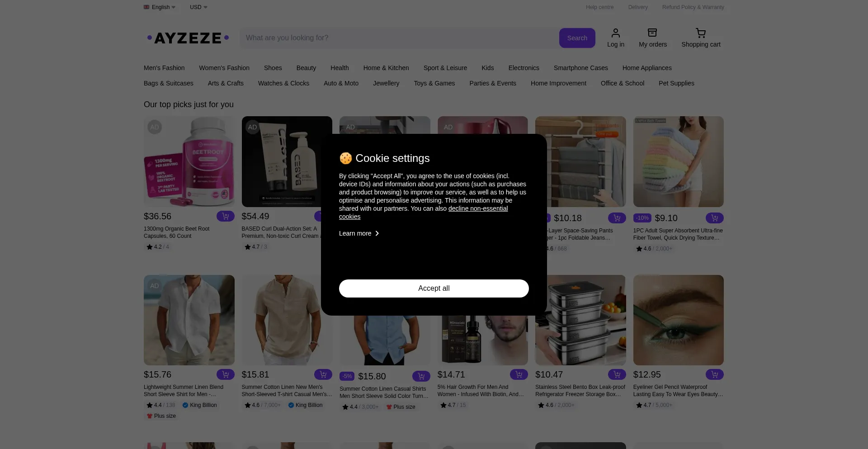Open the English language dropdown
Screen dimensions: 868x449
click(160, 7)
